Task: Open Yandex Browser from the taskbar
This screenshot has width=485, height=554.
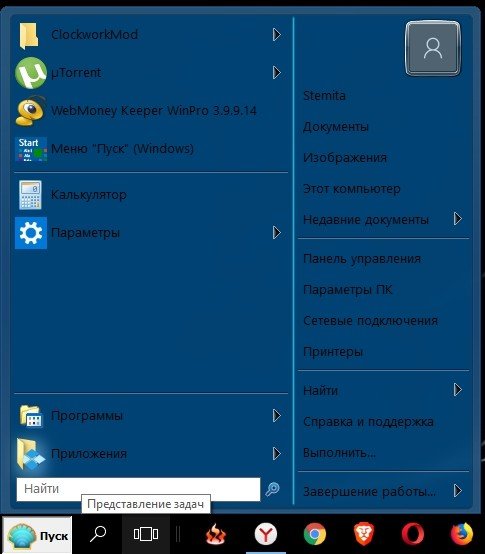Action: coord(266,534)
